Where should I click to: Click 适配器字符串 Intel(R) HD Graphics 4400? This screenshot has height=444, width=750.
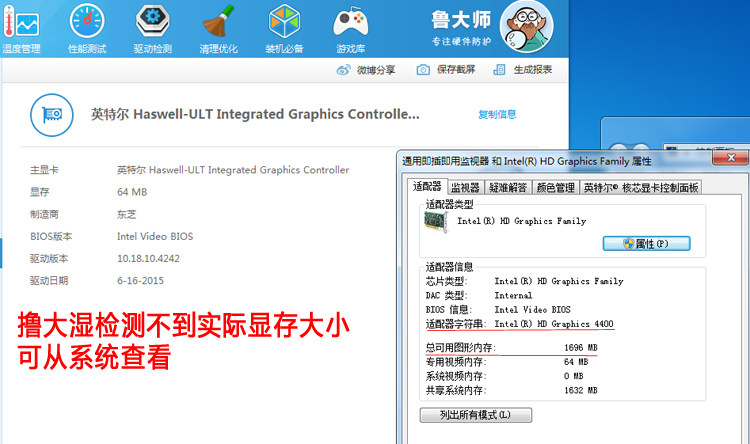554,324
